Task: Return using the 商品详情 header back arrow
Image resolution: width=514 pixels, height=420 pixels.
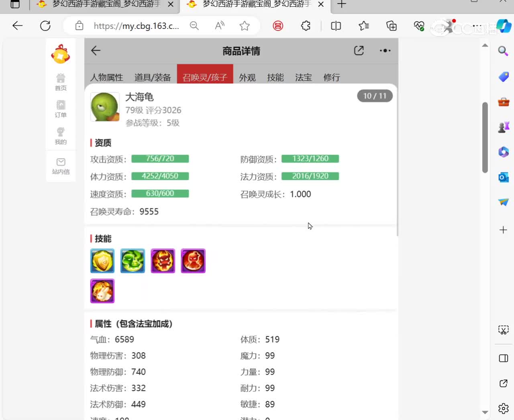Action: point(96,51)
